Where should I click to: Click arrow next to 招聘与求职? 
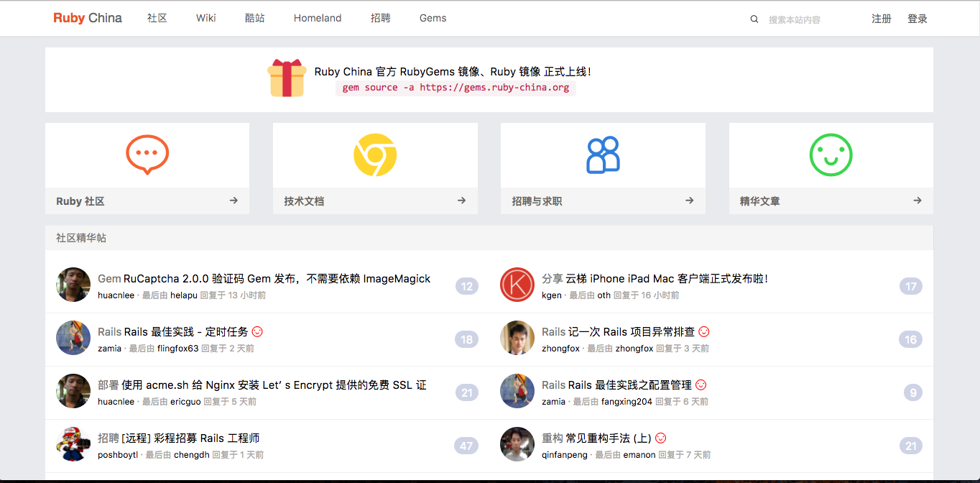[x=689, y=201]
